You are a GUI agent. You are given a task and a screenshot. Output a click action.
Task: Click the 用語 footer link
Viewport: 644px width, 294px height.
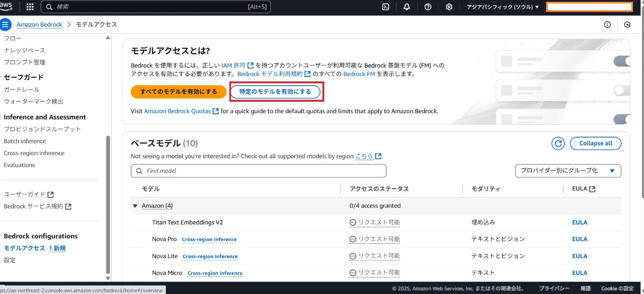[586, 288]
